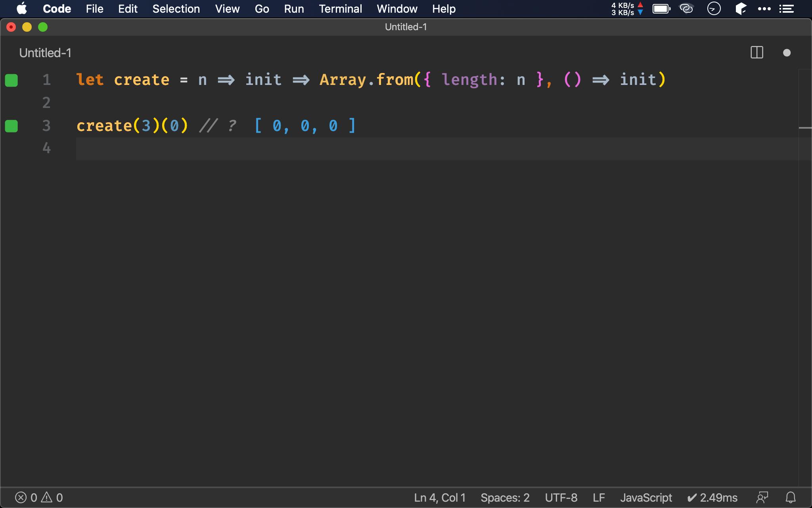Screen dimensions: 812x508
Task: Click the UTF-8 encoding selector
Action: point(561,497)
